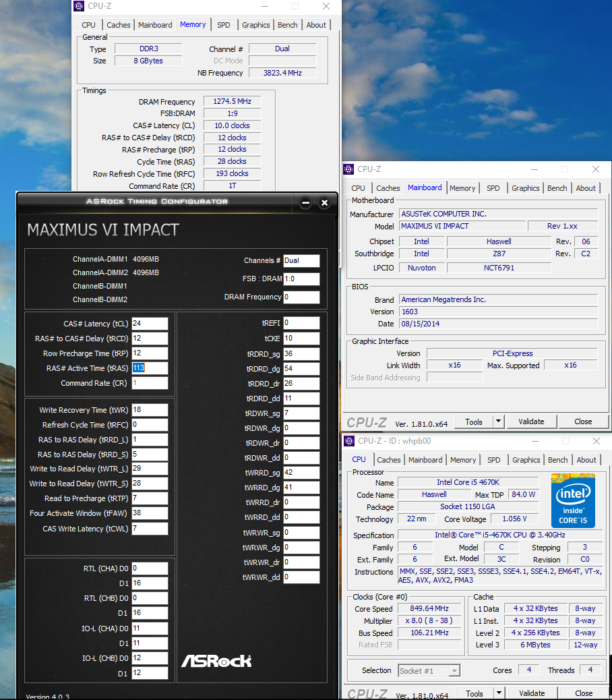
Task: Click Tools button in the Mainboard window
Action: [x=474, y=422]
